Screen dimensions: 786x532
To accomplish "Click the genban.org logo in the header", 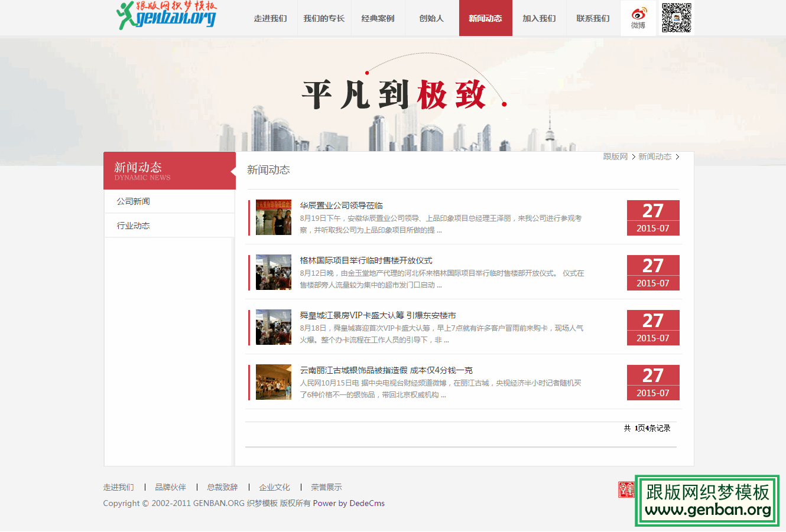I will coord(167,16).
